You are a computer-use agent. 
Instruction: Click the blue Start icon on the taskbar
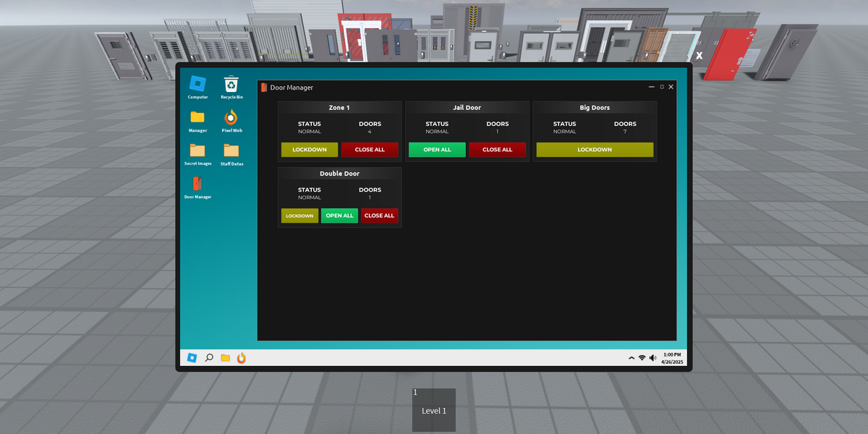point(192,357)
